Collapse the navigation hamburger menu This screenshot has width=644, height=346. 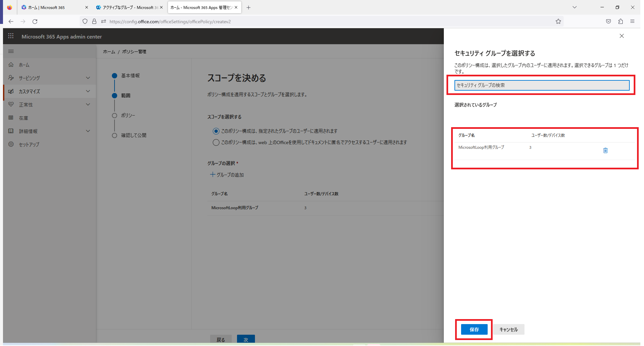(11, 51)
